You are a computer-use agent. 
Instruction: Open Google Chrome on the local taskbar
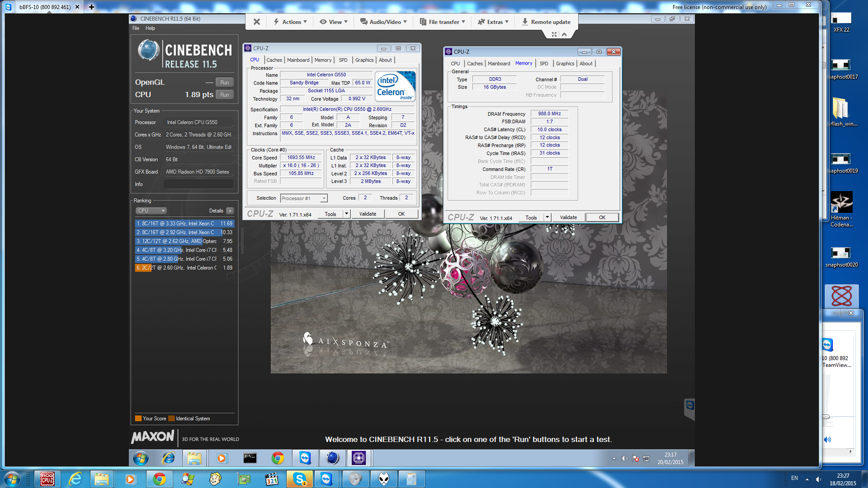tap(159, 479)
